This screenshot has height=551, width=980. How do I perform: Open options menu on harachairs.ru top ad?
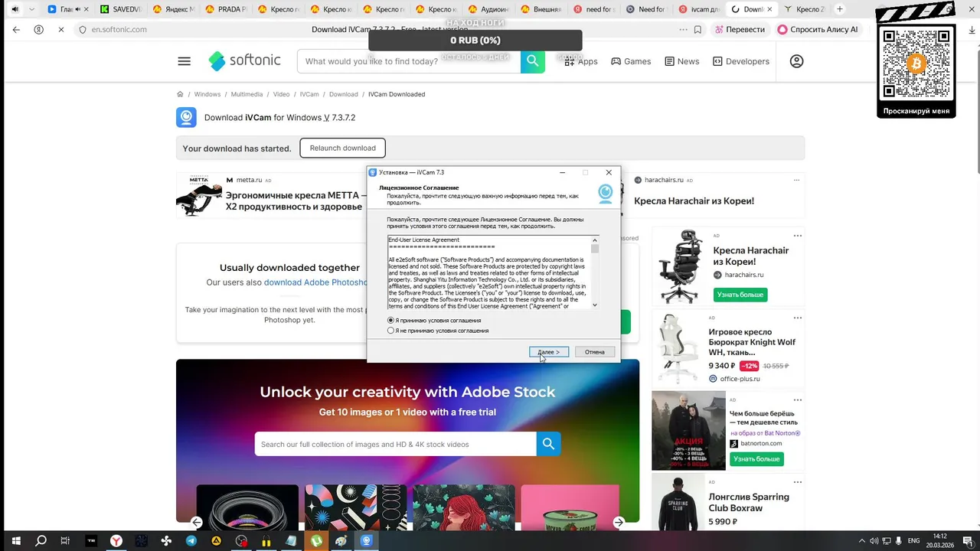point(796,180)
